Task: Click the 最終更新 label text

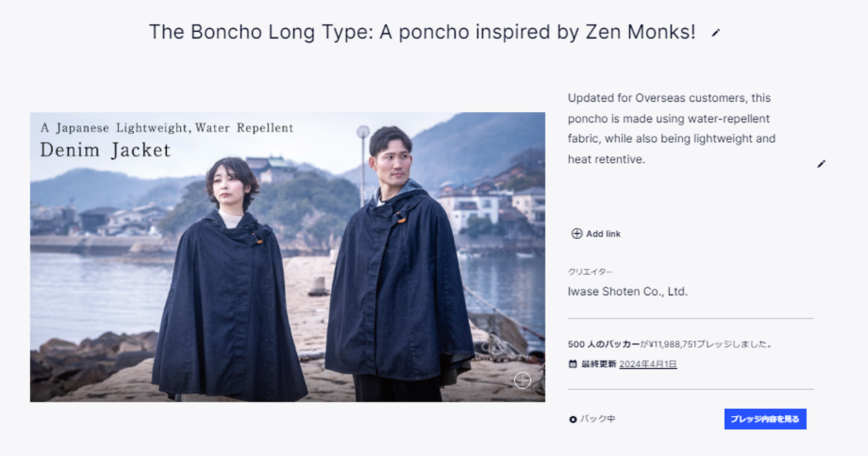Action: coord(599,364)
